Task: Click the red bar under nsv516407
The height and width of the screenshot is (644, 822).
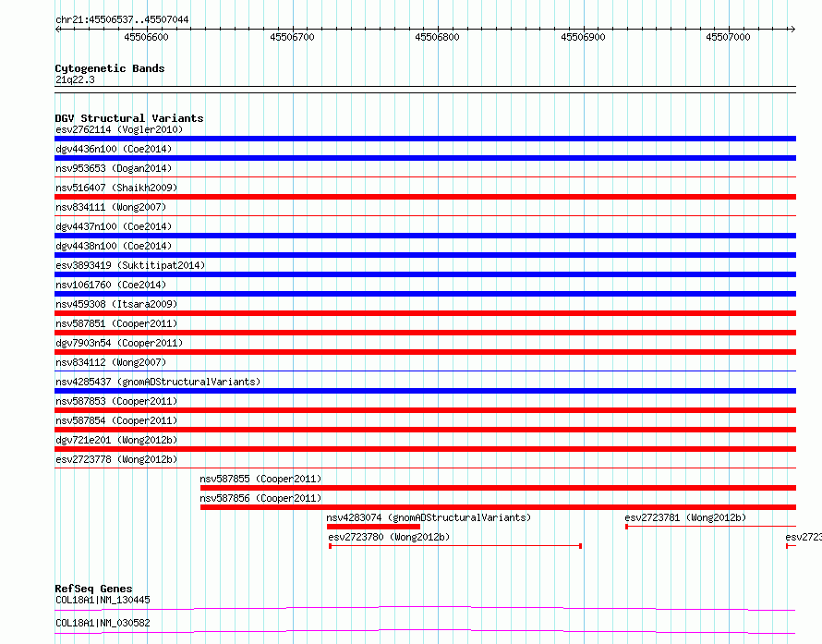Action: [x=425, y=197]
